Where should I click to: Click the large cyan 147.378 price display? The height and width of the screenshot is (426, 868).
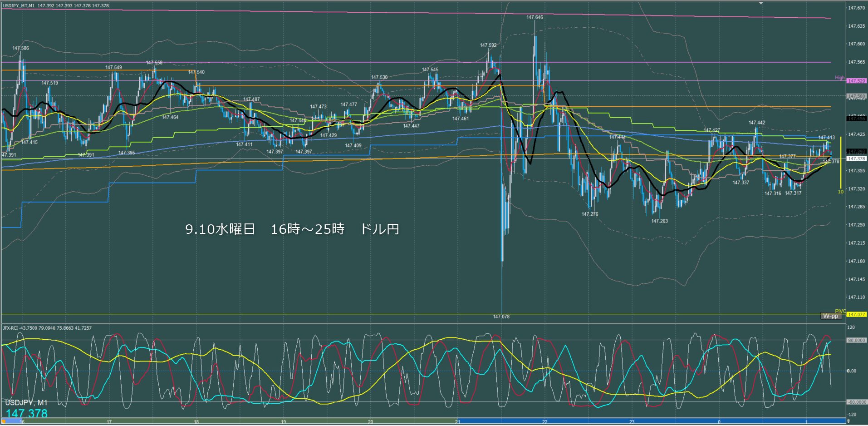(26, 413)
